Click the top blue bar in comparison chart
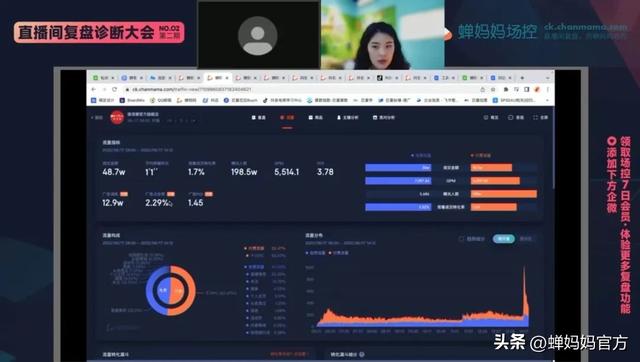640x362 pixels. click(398, 167)
